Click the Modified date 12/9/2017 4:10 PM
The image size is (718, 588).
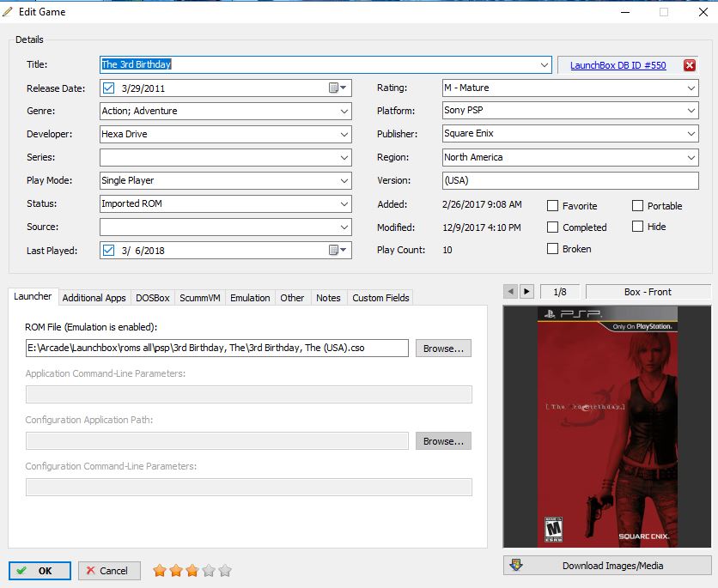[x=481, y=227]
